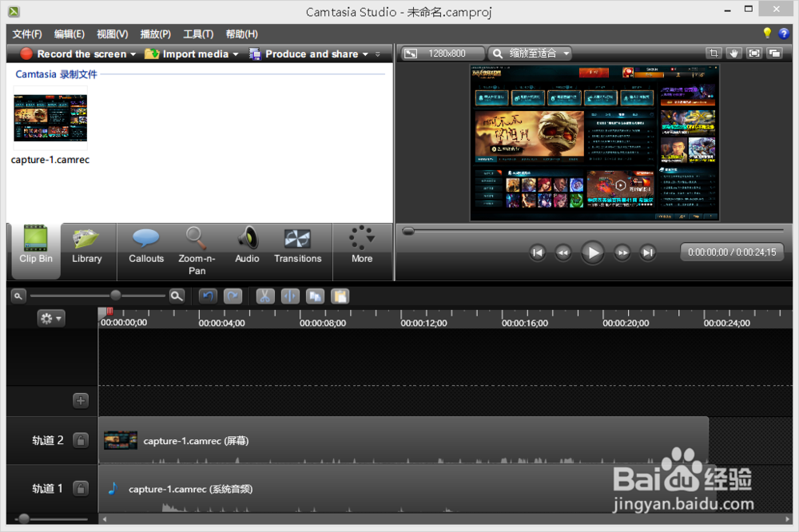Zoom out the timeline with small magnifier
This screenshot has height=532, width=799.
click(x=18, y=296)
